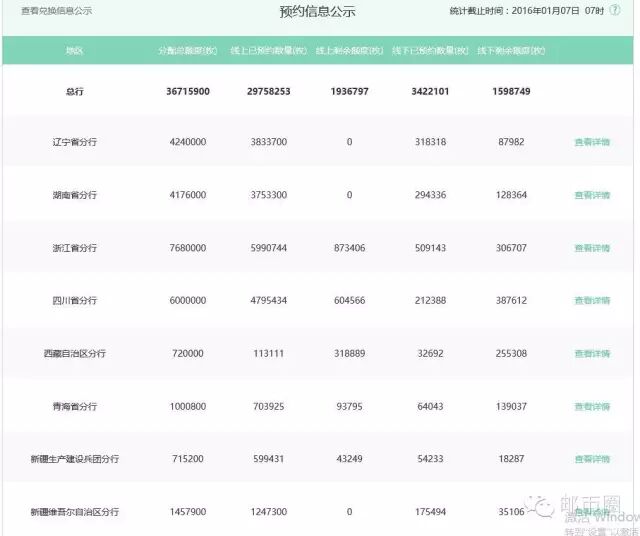The height and width of the screenshot is (536, 640).
Task: Select value 3753300 for 湖南省分行
Action: click(269, 195)
